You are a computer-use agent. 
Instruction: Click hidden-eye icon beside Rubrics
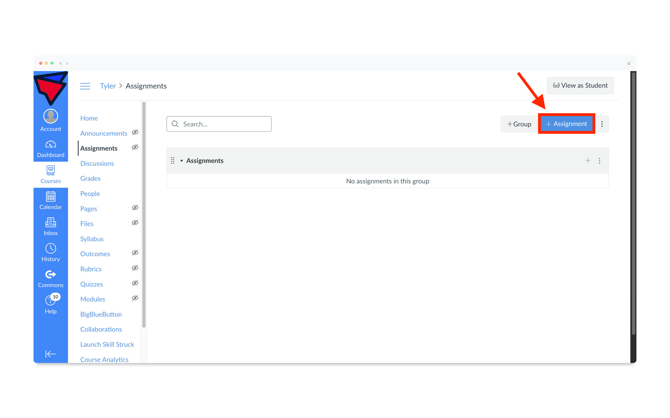pos(135,268)
